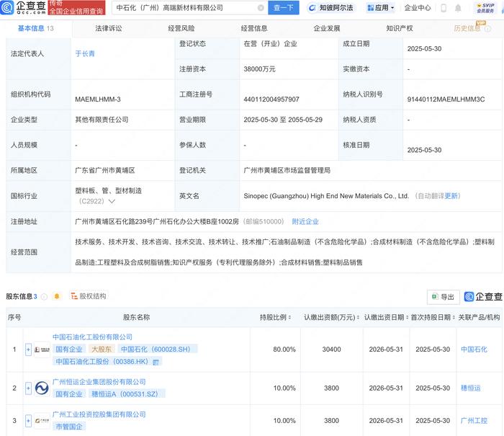Go to the 知识产权 tab

coord(400,29)
